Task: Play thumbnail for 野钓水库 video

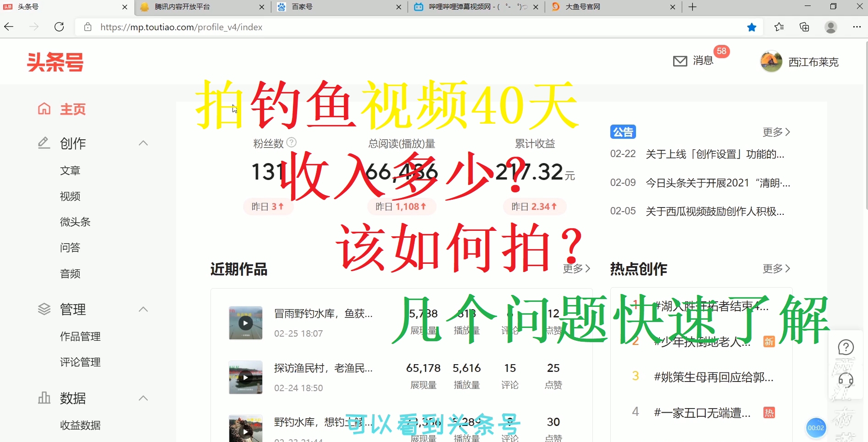Action: click(x=246, y=429)
